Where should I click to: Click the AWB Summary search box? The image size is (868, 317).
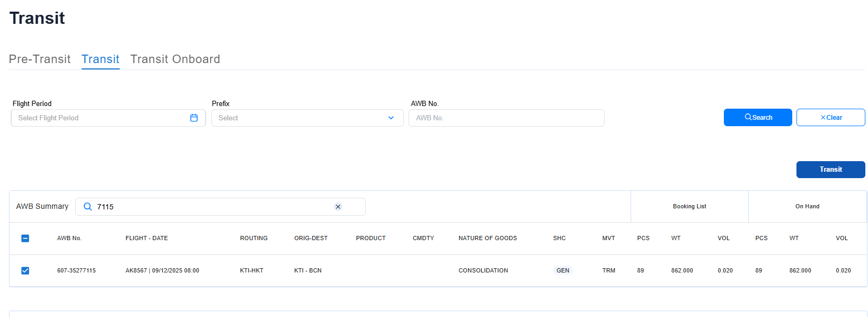pos(212,207)
